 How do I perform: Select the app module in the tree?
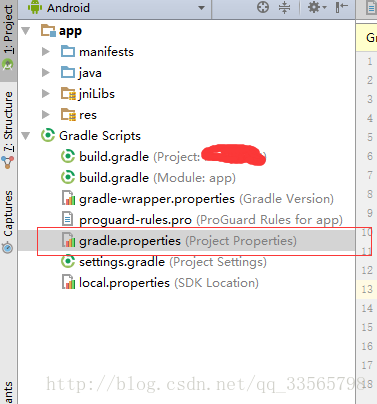pos(70,31)
